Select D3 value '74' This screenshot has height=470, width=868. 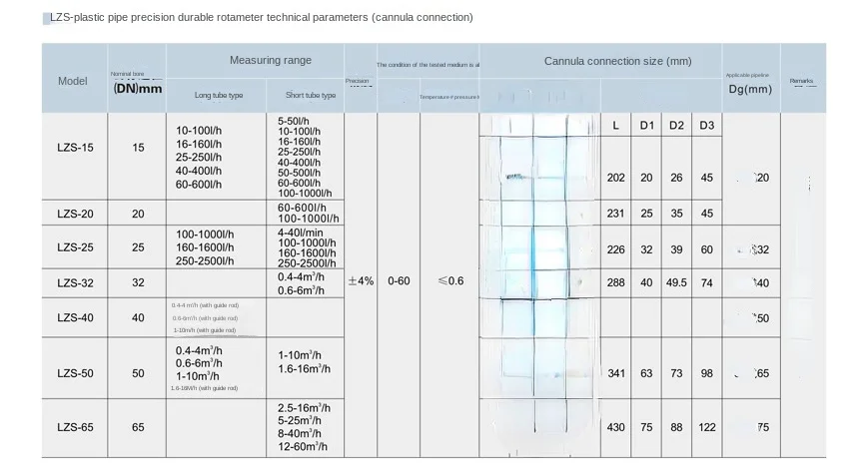(707, 283)
